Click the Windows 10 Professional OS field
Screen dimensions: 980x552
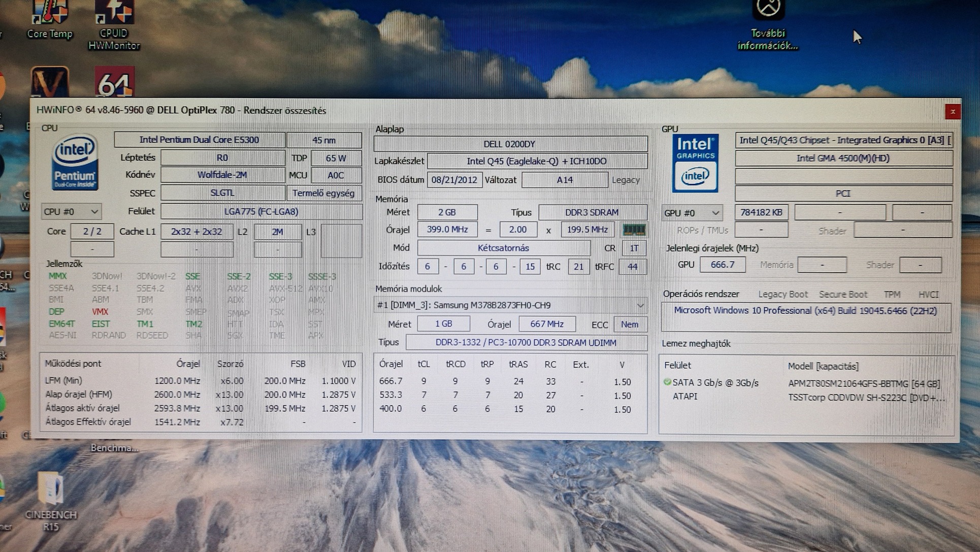(x=805, y=311)
